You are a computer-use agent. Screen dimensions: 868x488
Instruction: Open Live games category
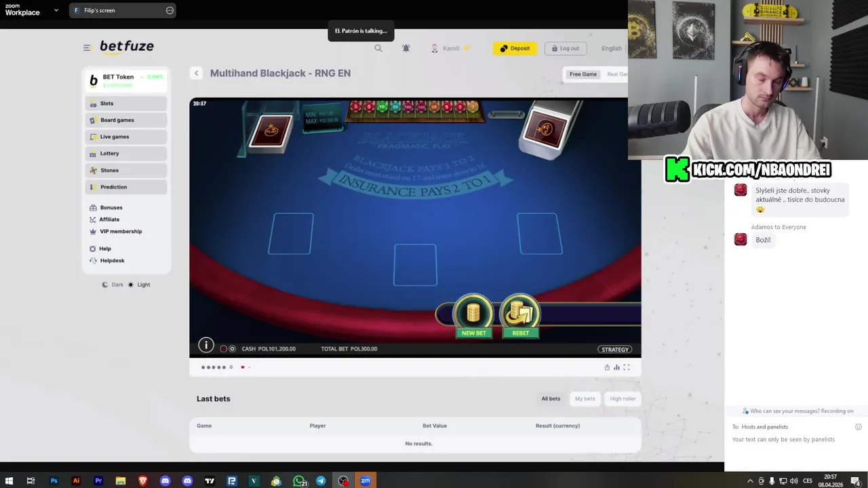click(126, 136)
